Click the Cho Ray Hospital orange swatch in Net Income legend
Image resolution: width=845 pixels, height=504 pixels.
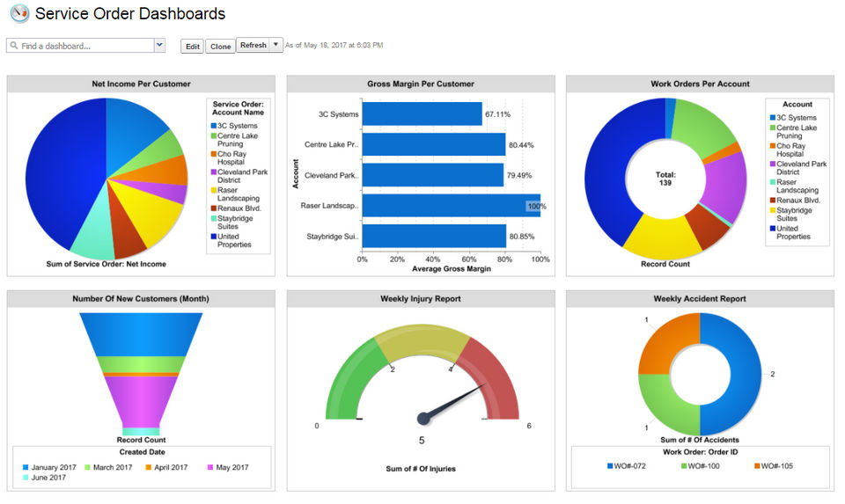click(x=213, y=154)
